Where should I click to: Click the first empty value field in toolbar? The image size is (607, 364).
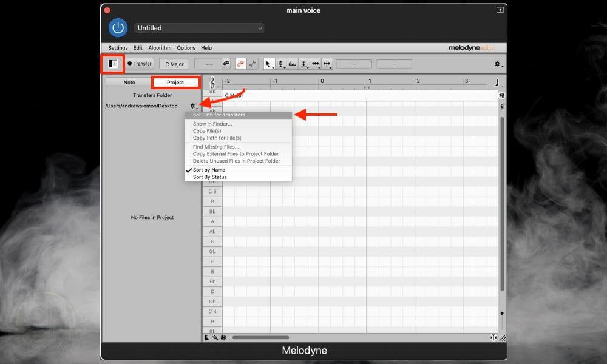point(354,64)
